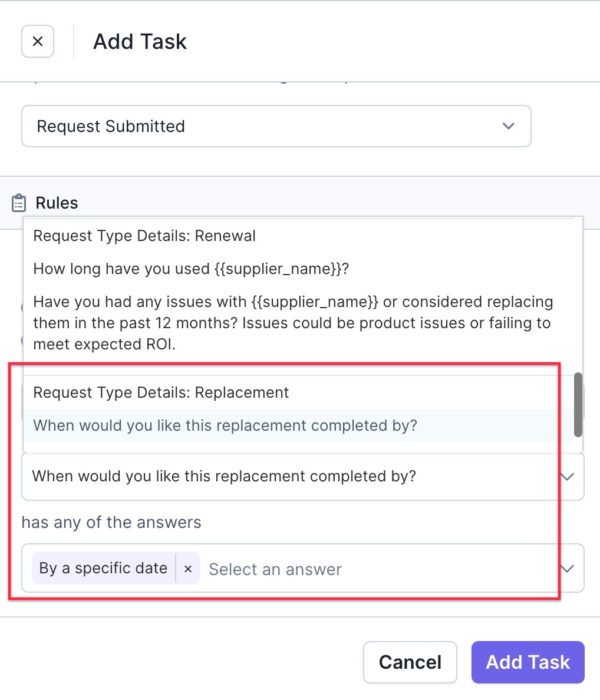Click the Rules section heading

(x=57, y=203)
